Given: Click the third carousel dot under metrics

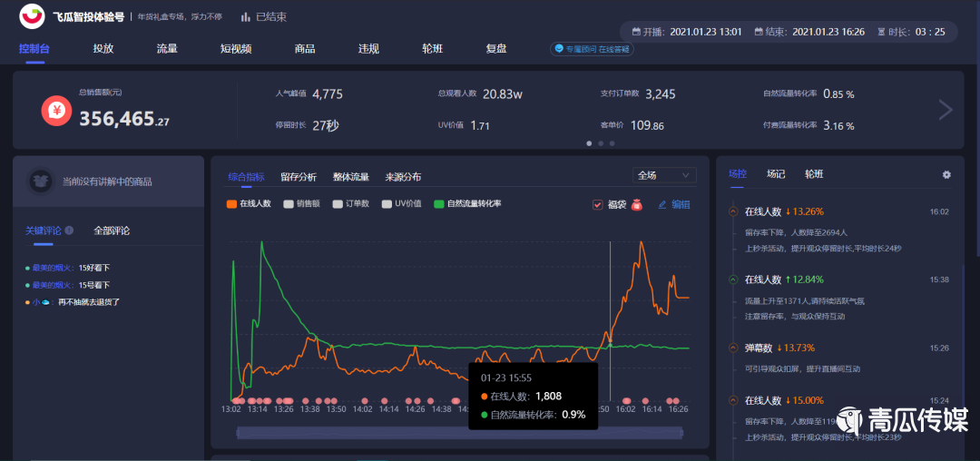Looking at the screenshot, I should (x=612, y=143).
